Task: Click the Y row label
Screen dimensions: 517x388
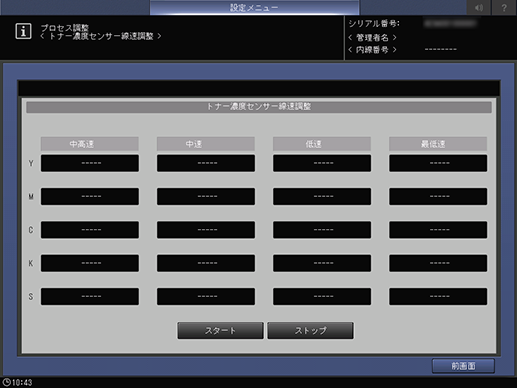Action: click(x=31, y=163)
